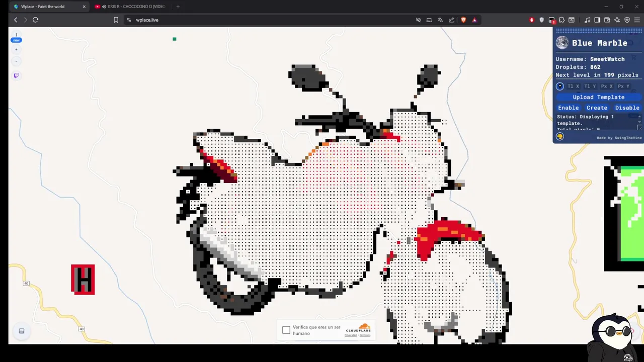
Task: Switch to KRIS R - CHOCOCONO YouTube tab
Action: (132, 7)
